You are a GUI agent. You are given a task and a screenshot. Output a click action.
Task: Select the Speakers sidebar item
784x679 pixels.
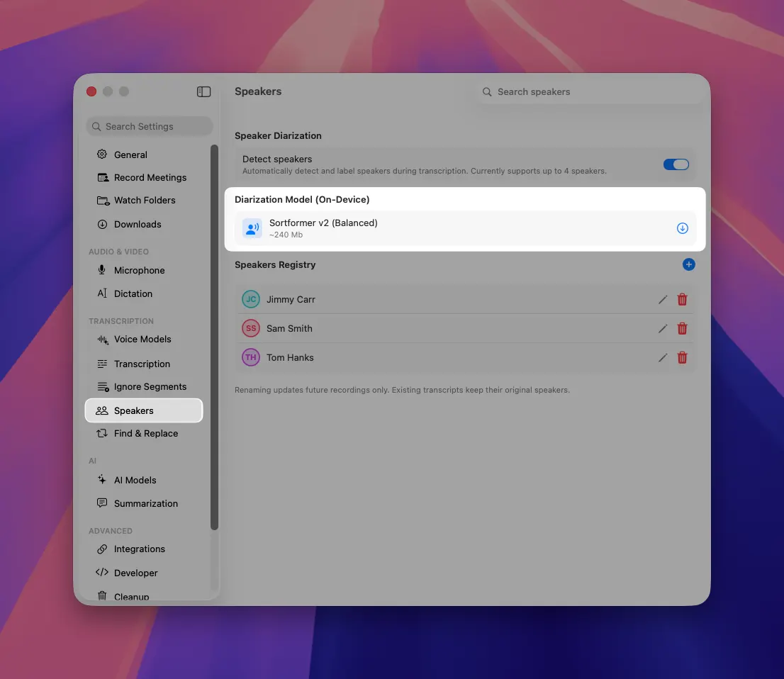click(144, 410)
